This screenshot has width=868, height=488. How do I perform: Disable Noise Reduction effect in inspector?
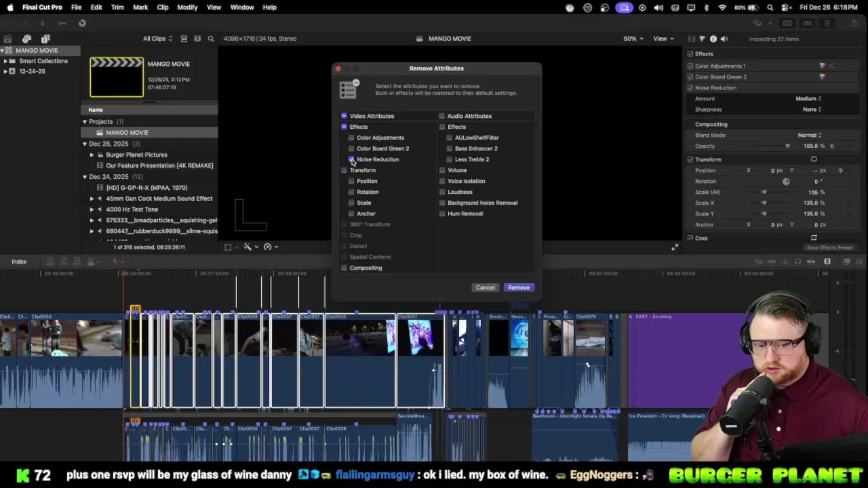pyautogui.click(x=690, y=87)
